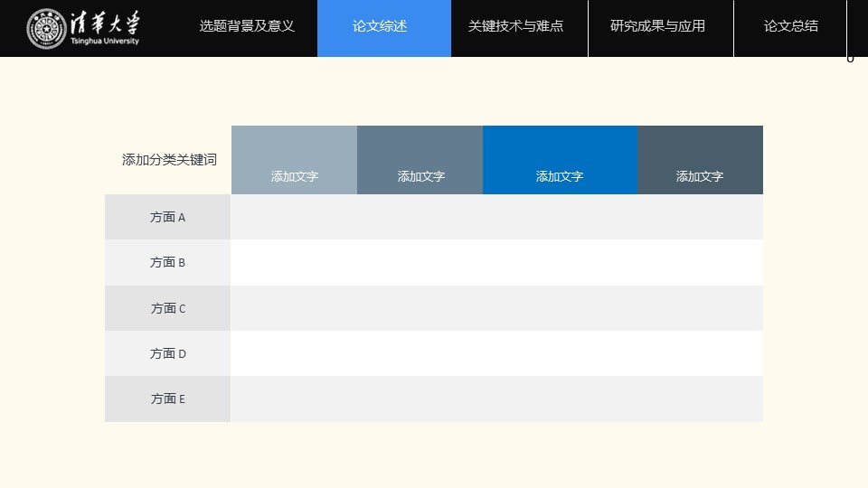Click the empty content row beside 方面 A
This screenshot has height=488, width=868.
point(496,217)
